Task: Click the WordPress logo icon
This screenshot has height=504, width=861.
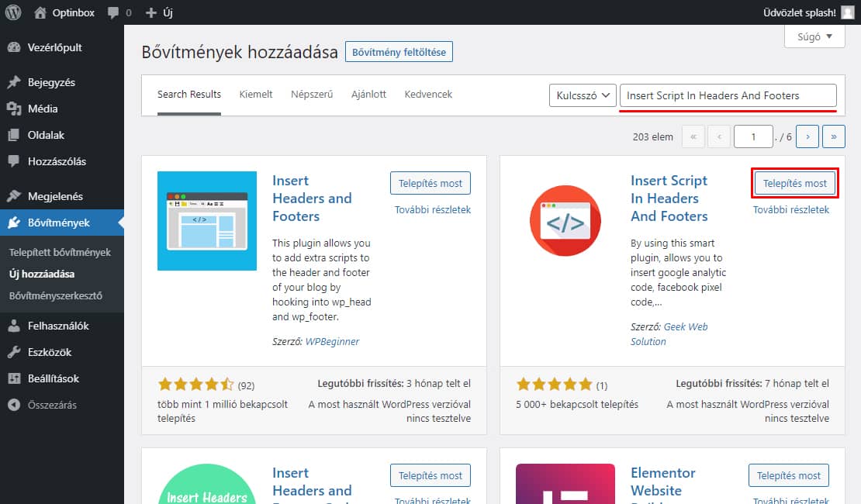Action: point(13,12)
